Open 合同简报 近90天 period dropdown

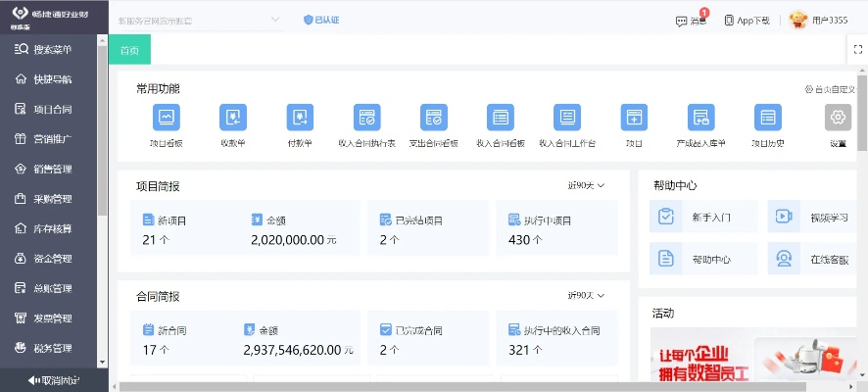(x=586, y=295)
